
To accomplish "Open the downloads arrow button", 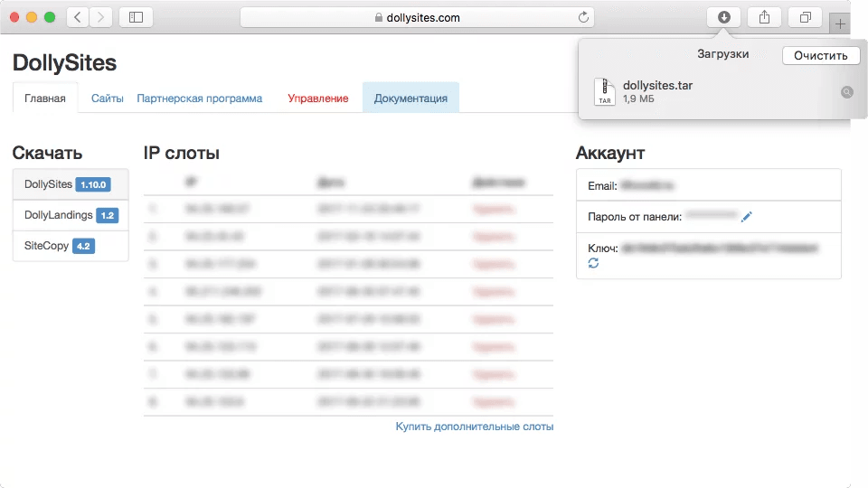I will tap(724, 18).
